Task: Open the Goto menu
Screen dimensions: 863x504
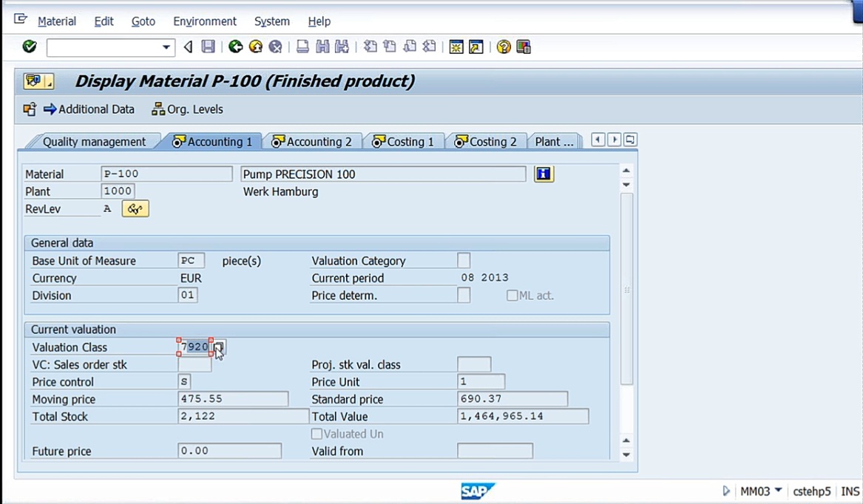Action: [x=143, y=21]
